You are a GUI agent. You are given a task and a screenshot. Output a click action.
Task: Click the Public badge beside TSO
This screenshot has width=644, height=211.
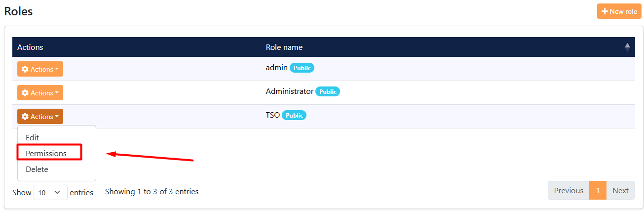pos(294,115)
